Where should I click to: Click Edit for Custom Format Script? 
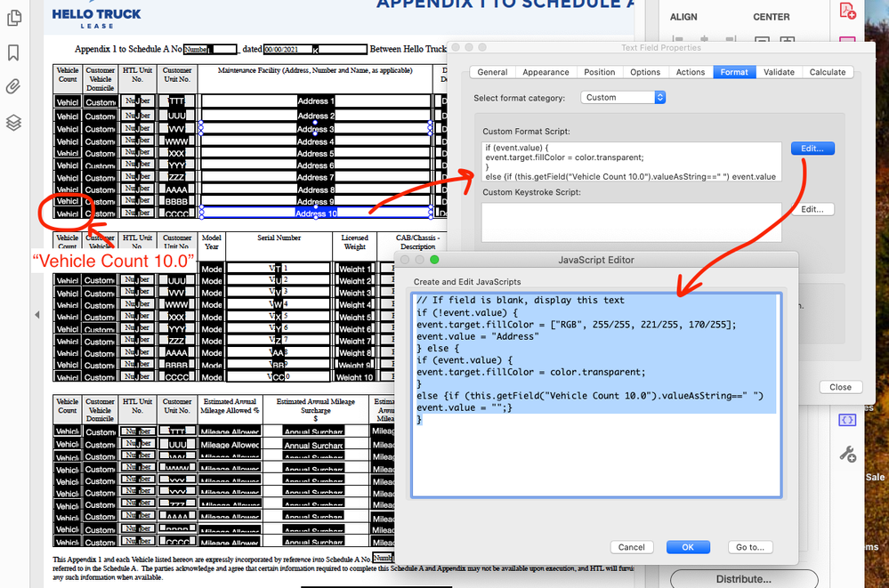(x=811, y=148)
